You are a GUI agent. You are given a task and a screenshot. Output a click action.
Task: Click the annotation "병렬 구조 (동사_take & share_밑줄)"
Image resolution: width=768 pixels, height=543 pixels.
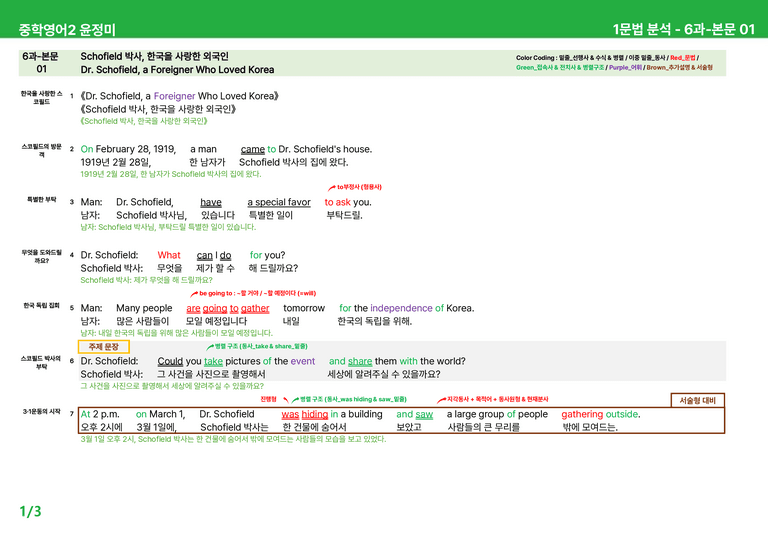(x=261, y=346)
